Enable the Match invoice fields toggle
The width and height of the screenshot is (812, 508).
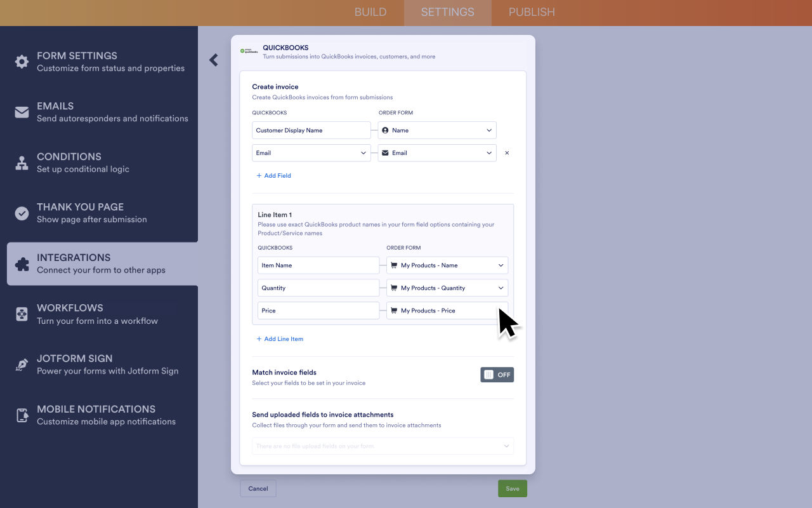(x=497, y=374)
